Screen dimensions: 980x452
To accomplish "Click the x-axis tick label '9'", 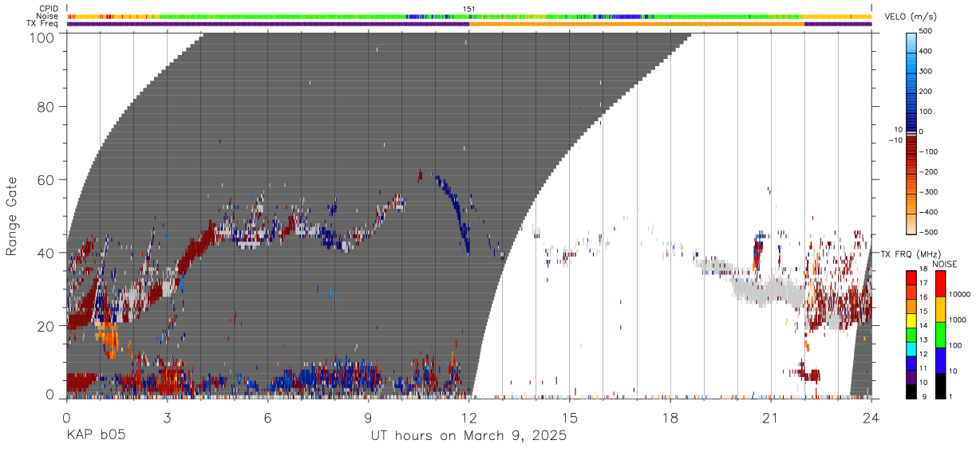I will 368,417.
